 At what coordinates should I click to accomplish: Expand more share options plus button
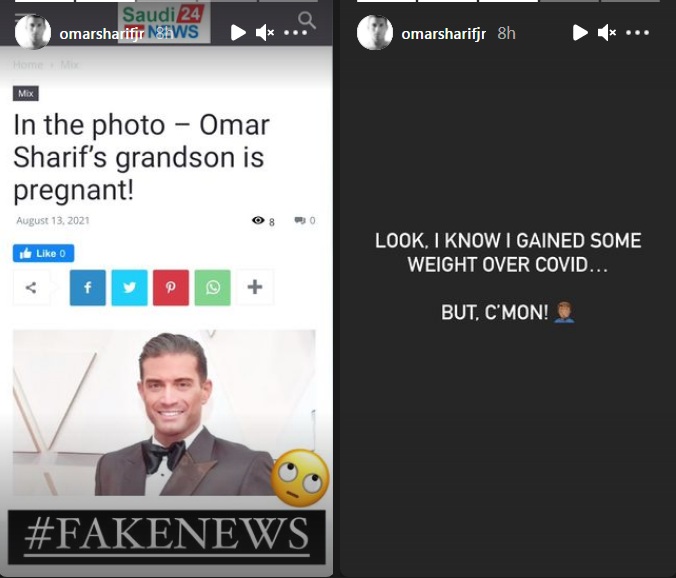point(255,287)
